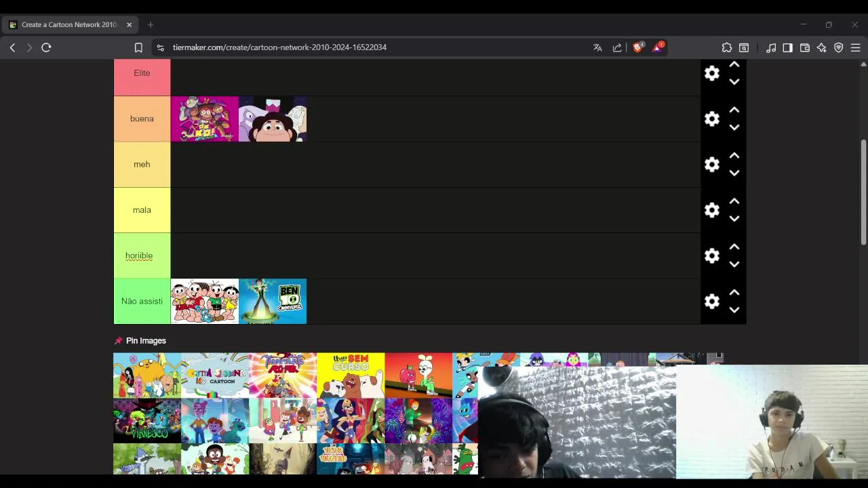Open the Brave playlist music note icon

tap(771, 47)
